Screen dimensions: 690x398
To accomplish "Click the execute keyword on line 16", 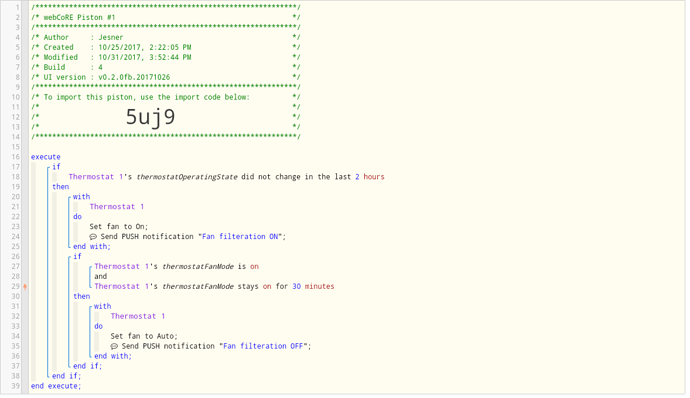I will [46, 157].
